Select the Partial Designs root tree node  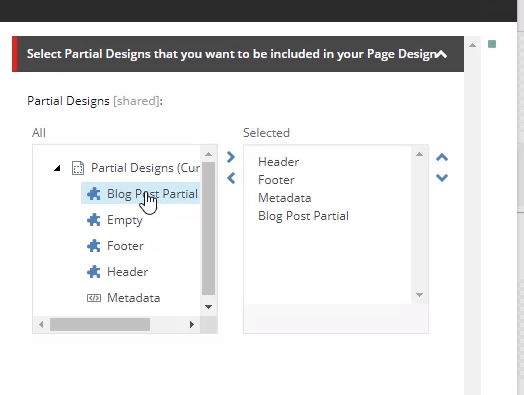coord(145,168)
